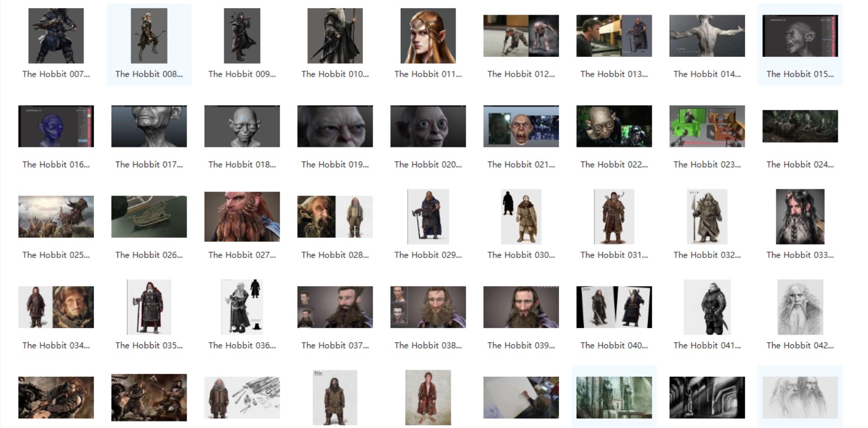This screenshot has width=868, height=428.
Task: Select The Hobbit 035 thumbnail
Action: pyautogui.click(x=149, y=307)
